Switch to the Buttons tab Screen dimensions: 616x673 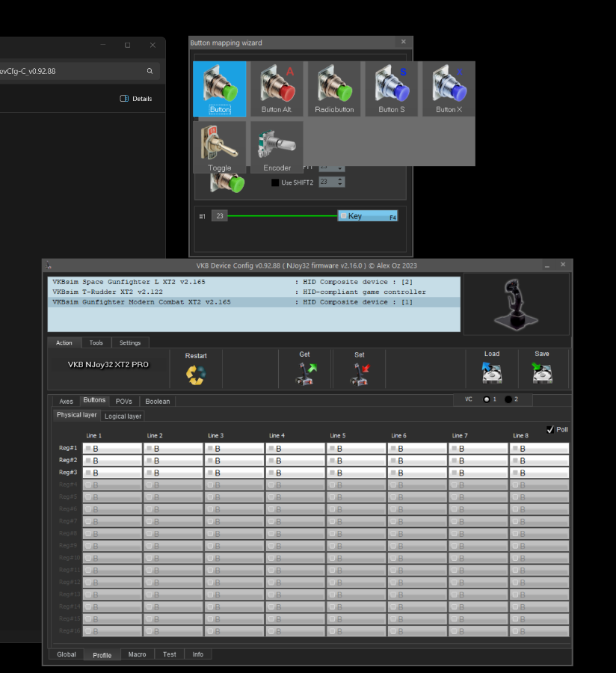pyautogui.click(x=94, y=400)
